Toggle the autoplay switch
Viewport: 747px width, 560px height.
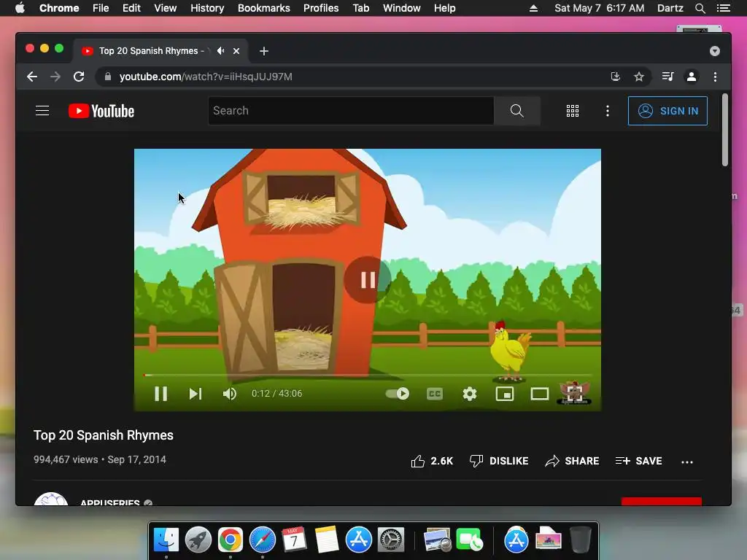click(398, 394)
